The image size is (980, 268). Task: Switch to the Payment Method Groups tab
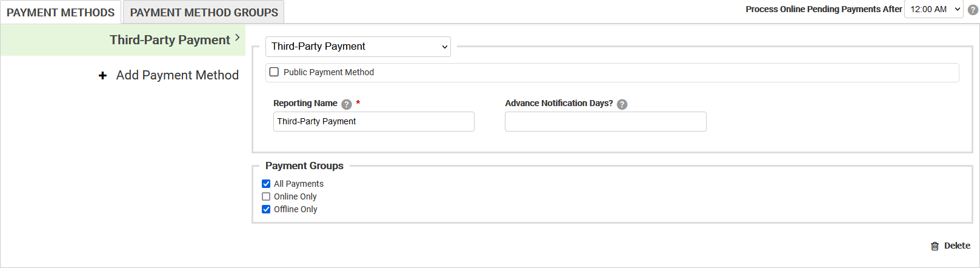pyautogui.click(x=204, y=13)
